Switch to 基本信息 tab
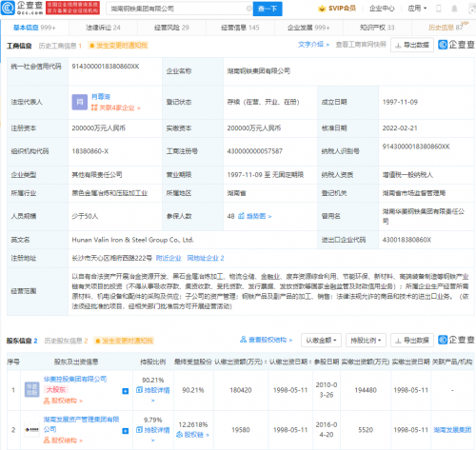 [34, 28]
